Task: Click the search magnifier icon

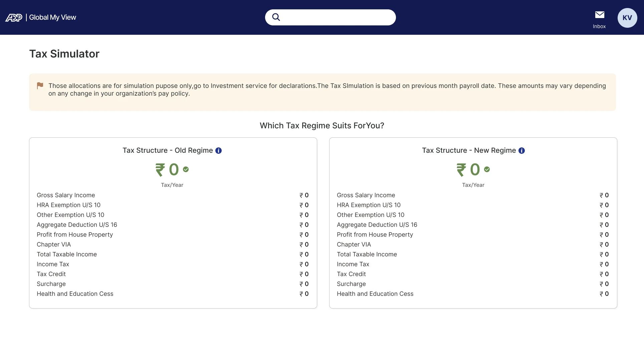Action: pyautogui.click(x=276, y=17)
